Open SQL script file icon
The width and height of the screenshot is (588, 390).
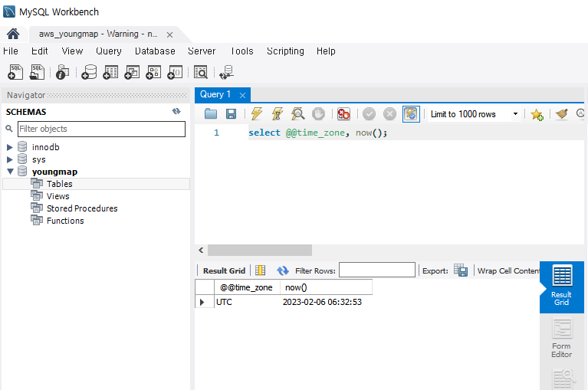pyautogui.click(x=37, y=72)
